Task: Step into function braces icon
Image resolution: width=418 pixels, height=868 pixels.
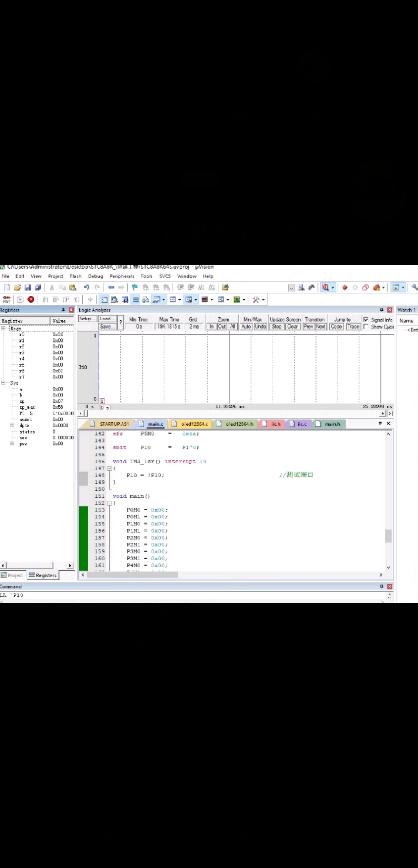Action: pos(45,300)
